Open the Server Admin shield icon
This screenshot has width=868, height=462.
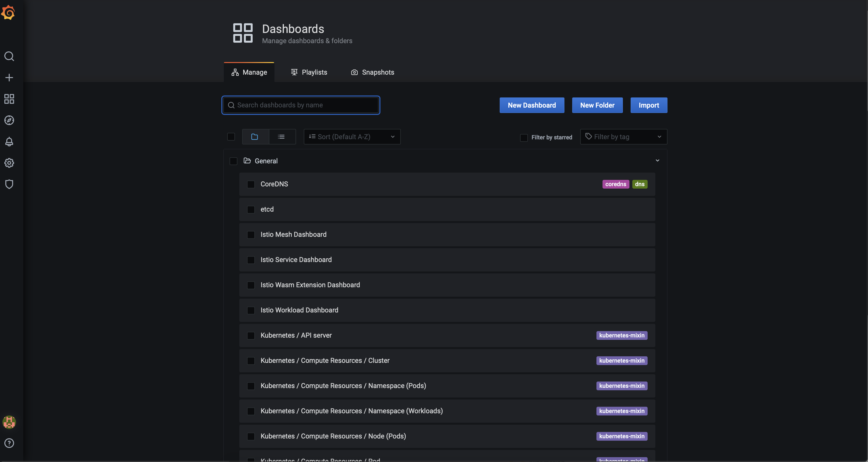(x=9, y=184)
